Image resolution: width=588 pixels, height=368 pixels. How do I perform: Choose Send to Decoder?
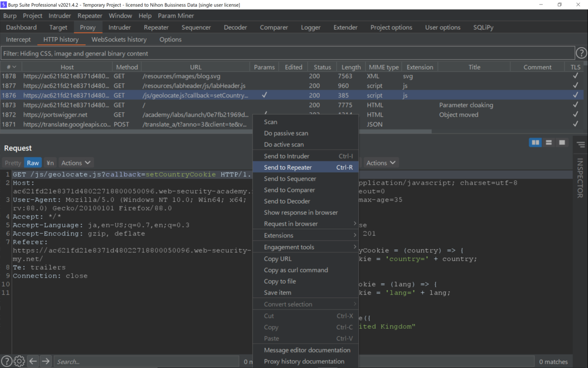305,201
